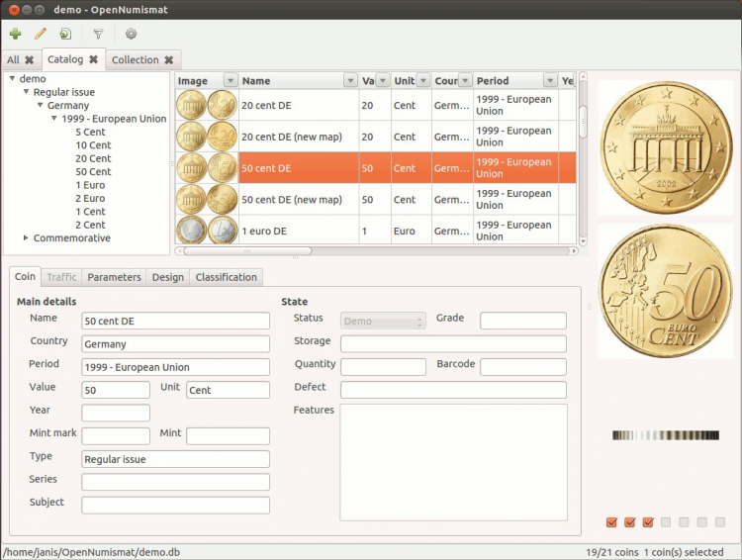The height and width of the screenshot is (560, 742).
Task: Open the Classification tab
Action: click(227, 277)
